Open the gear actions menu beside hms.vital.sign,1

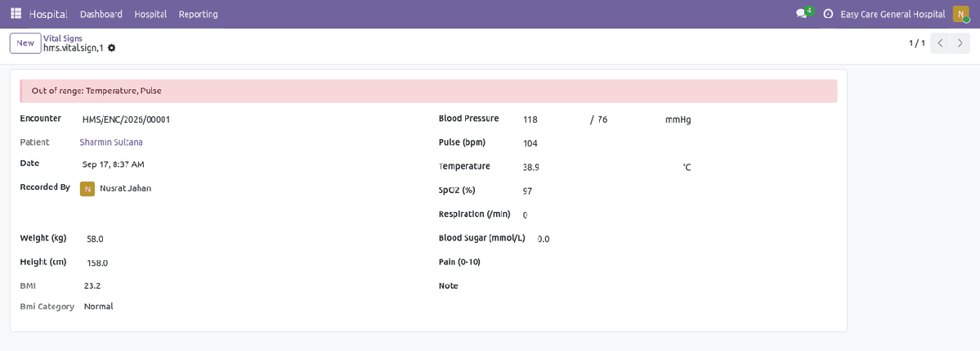111,47
